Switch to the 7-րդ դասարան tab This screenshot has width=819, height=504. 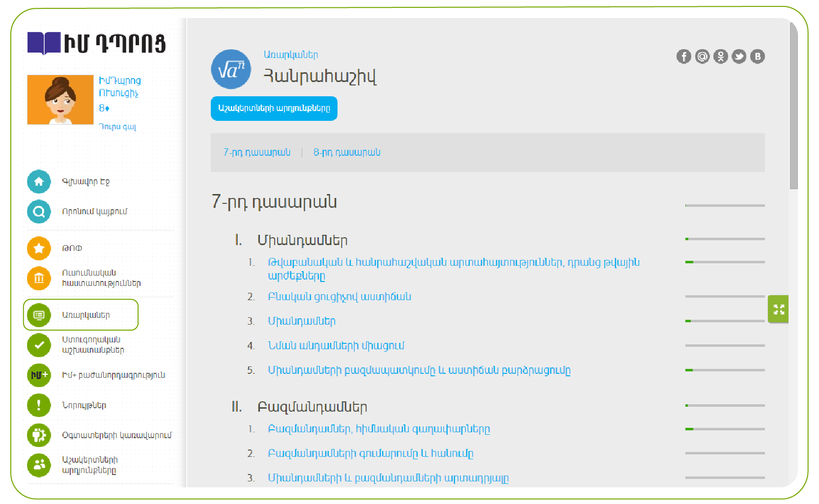click(x=256, y=152)
